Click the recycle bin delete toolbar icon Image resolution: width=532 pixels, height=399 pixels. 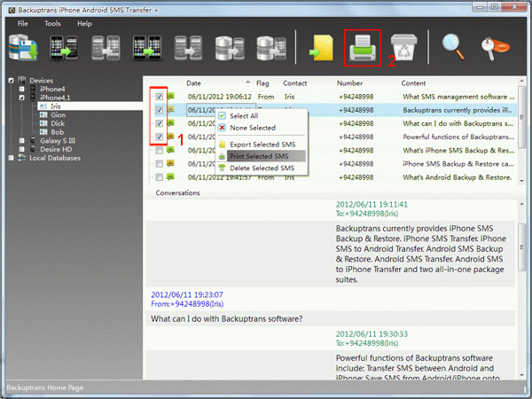pyautogui.click(x=403, y=48)
